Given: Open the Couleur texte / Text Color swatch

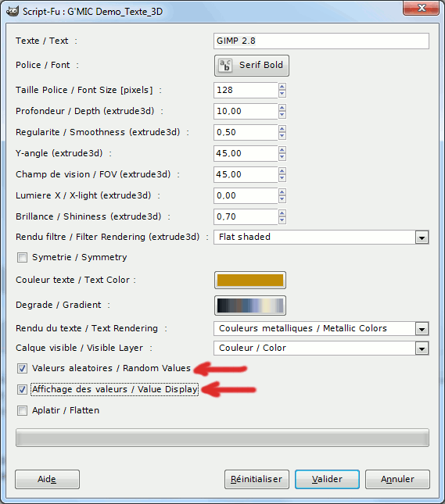Looking at the screenshot, I should click(250, 280).
